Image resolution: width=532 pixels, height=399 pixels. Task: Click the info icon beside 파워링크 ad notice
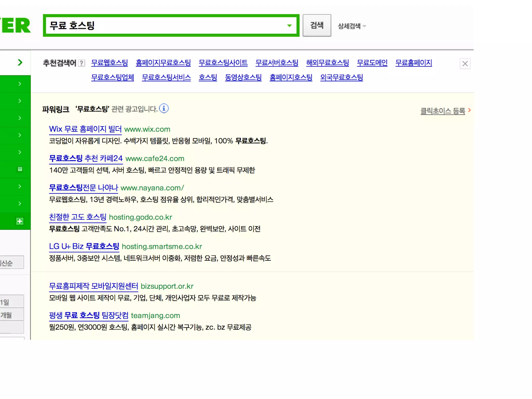point(164,108)
